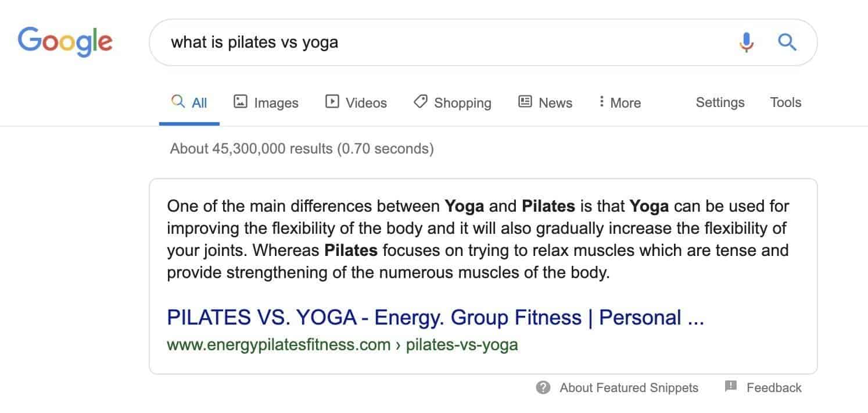The image size is (868, 413).
Task: Open the More search categories menu
Action: pyautogui.click(x=619, y=102)
